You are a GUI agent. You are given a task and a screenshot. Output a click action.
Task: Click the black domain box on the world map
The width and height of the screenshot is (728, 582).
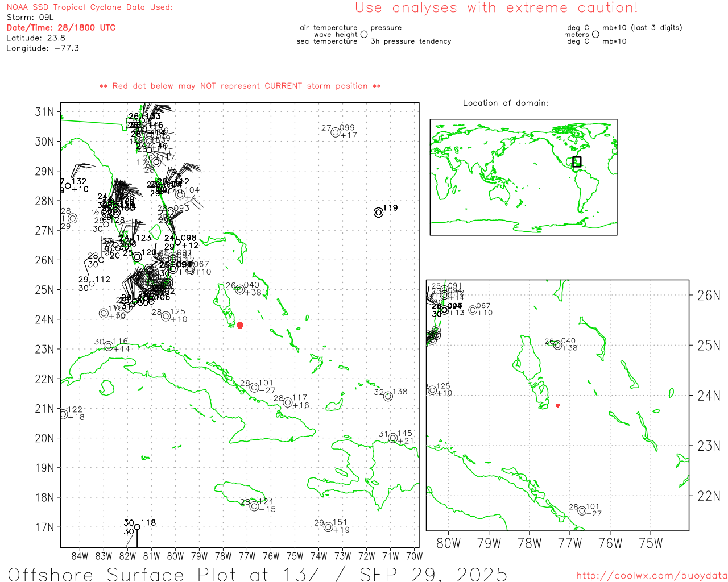(577, 161)
